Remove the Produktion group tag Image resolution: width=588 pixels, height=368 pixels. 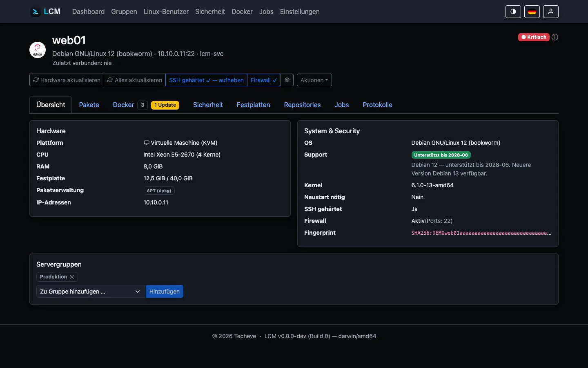pyautogui.click(x=72, y=277)
